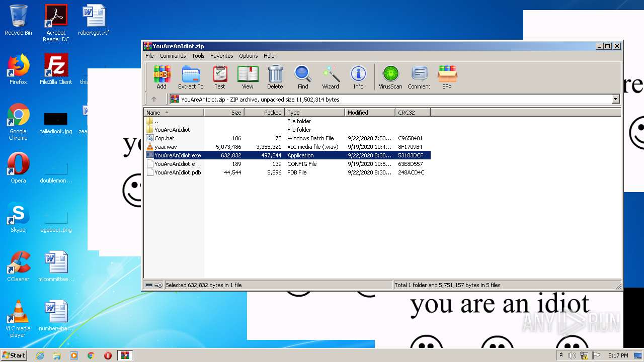Select the YouAreAnIdiot.pdb file
This screenshot has height=362, width=644.
287,172
